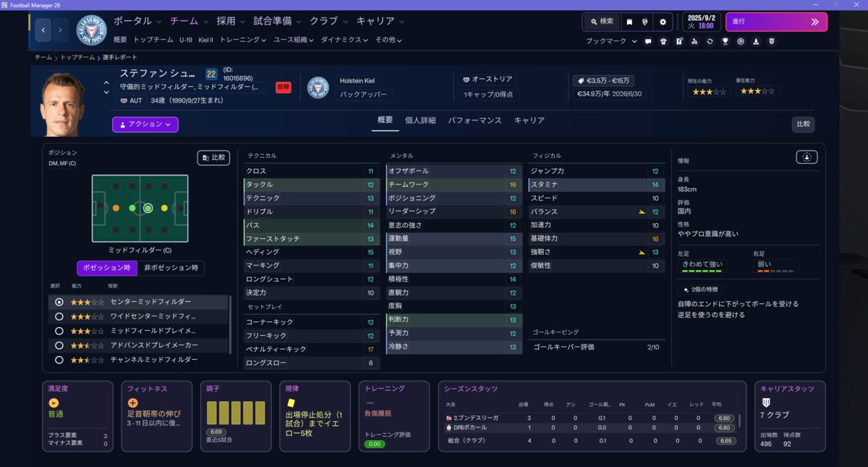Screen dimensions: 868x467
Task: Select the ワイドセンターミッドフィ... role radio
Action: click(x=59, y=316)
